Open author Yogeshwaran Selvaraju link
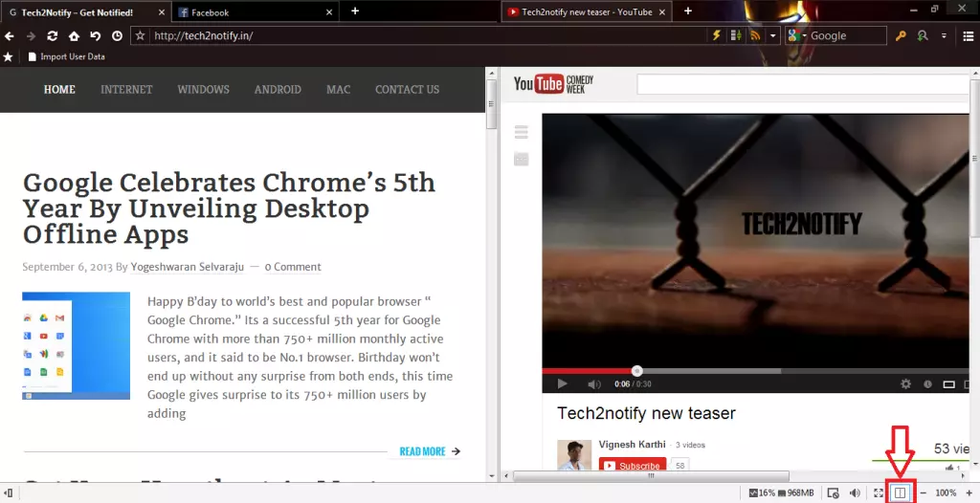 (x=188, y=267)
